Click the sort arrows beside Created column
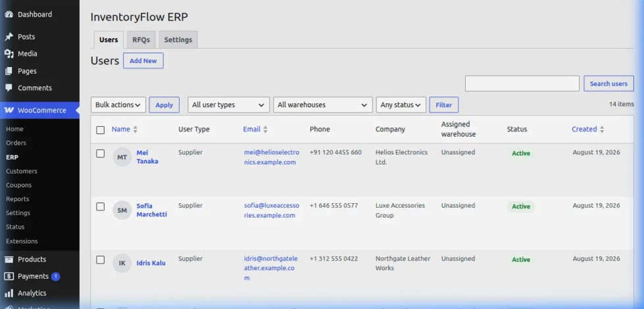The width and height of the screenshot is (644, 309). click(602, 130)
